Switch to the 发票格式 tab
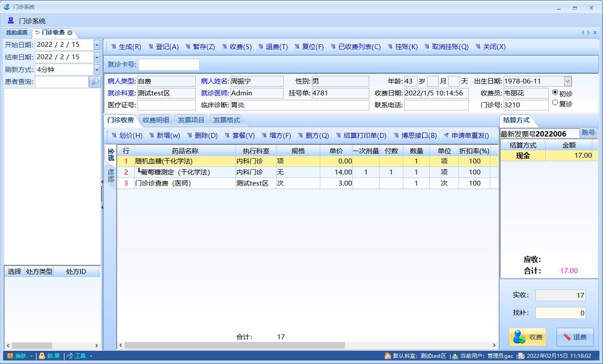Image resolution: width=603 pixels, height=364 pixels. click(x=227, y=120)
